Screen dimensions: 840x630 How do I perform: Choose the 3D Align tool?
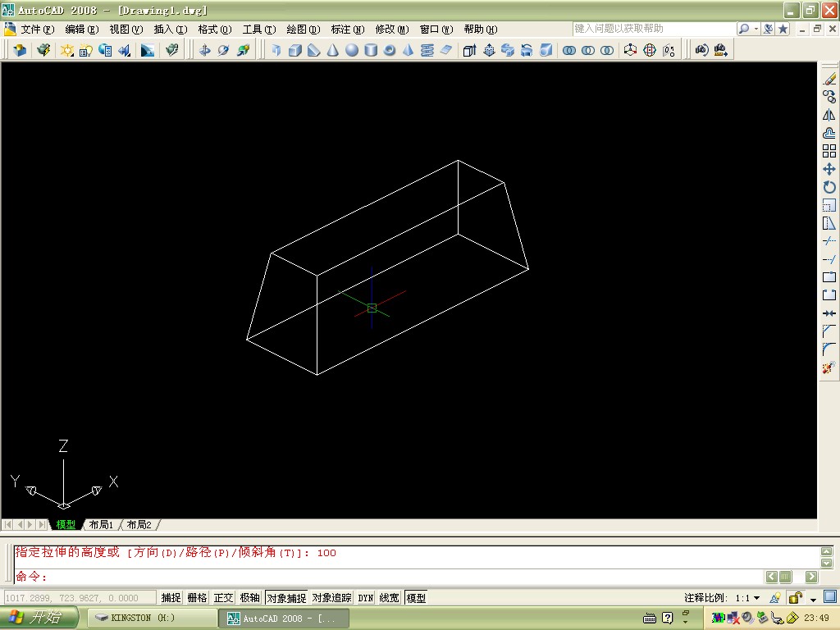pyautogui.click(x=669, y=50)
